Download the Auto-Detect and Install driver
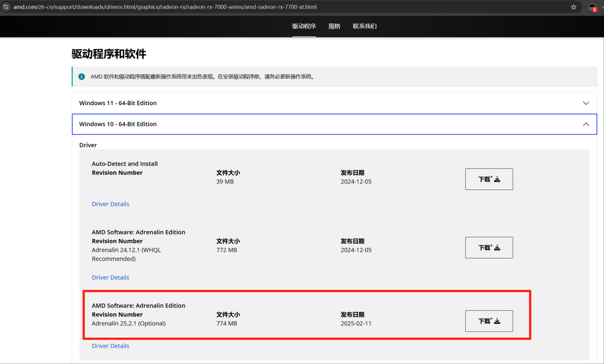Image resolution: width=604 pixels, height=364 pixels. 489,179
